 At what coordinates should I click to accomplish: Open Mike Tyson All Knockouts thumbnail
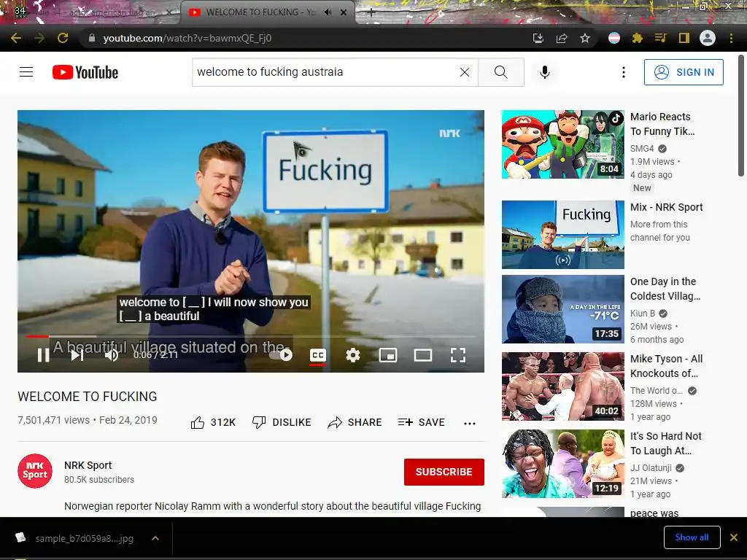(x=562, y=386)
